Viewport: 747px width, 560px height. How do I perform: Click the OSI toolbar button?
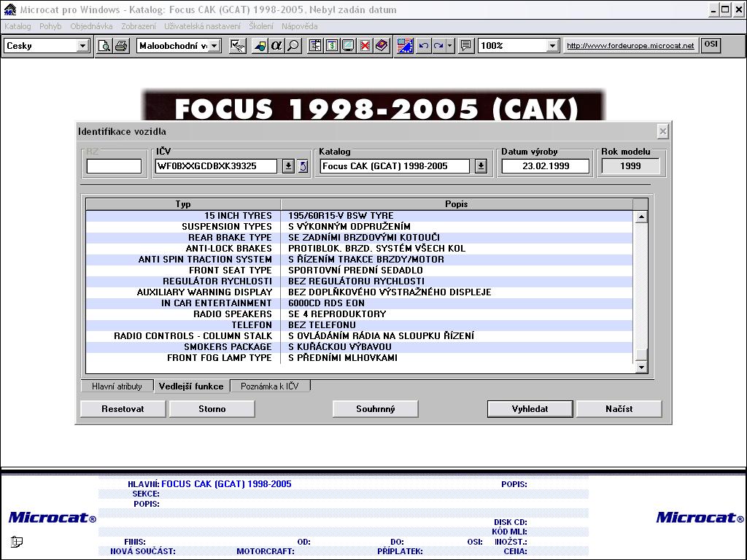pyautogui.click(x=711, y=45)
